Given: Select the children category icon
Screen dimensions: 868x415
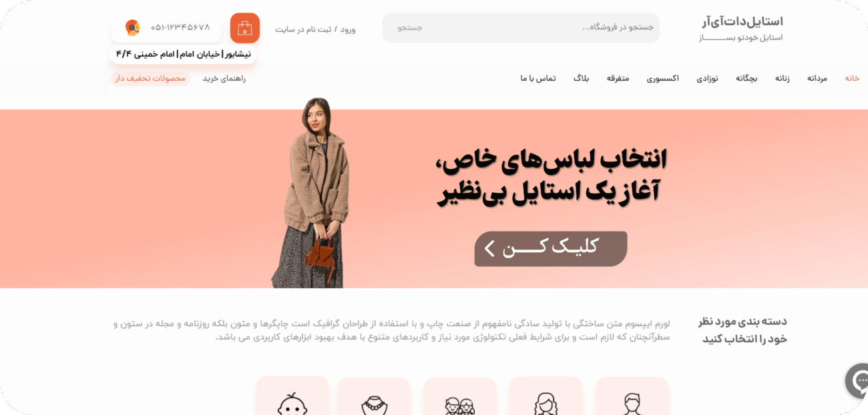Looking at the screenshot, I should click(459, 406).
